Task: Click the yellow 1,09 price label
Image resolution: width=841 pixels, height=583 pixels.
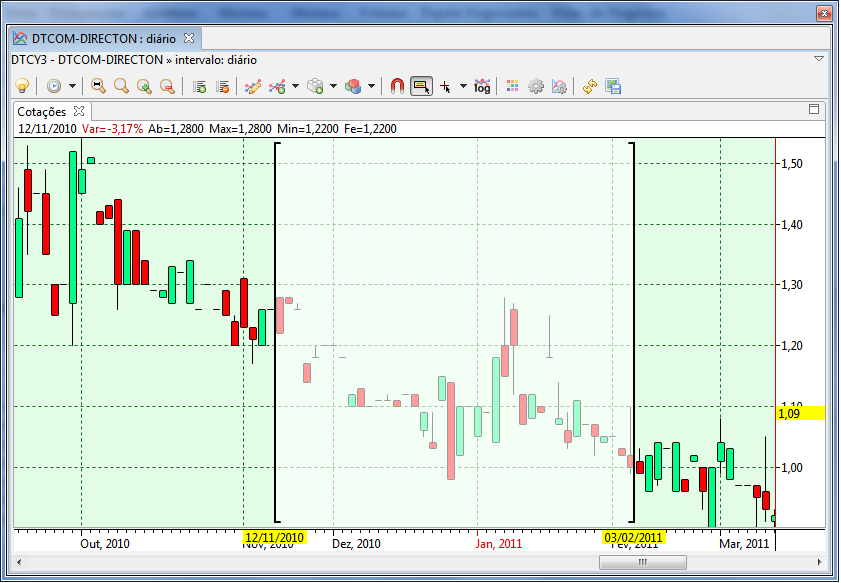Action: 800,414
